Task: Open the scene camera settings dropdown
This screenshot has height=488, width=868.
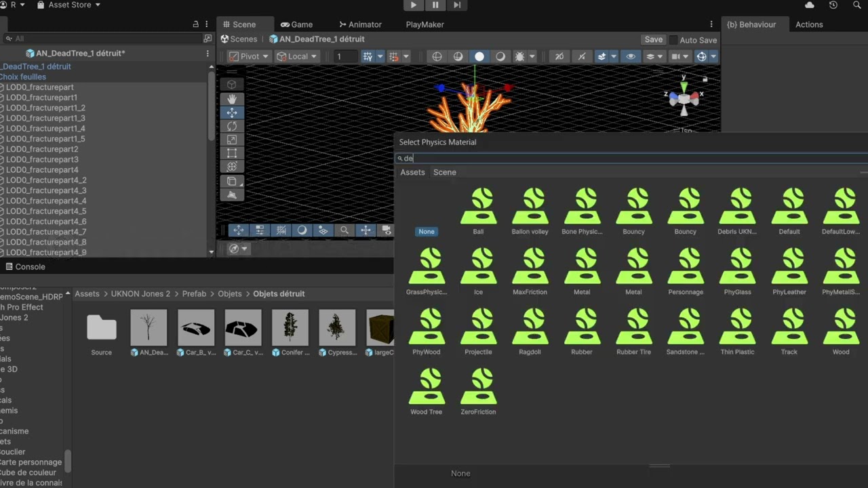Action: [x=679, y=56]
